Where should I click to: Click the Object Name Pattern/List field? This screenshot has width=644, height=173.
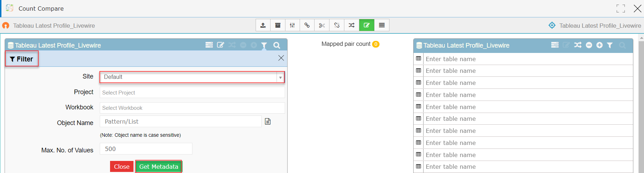(x=181, y=121)
